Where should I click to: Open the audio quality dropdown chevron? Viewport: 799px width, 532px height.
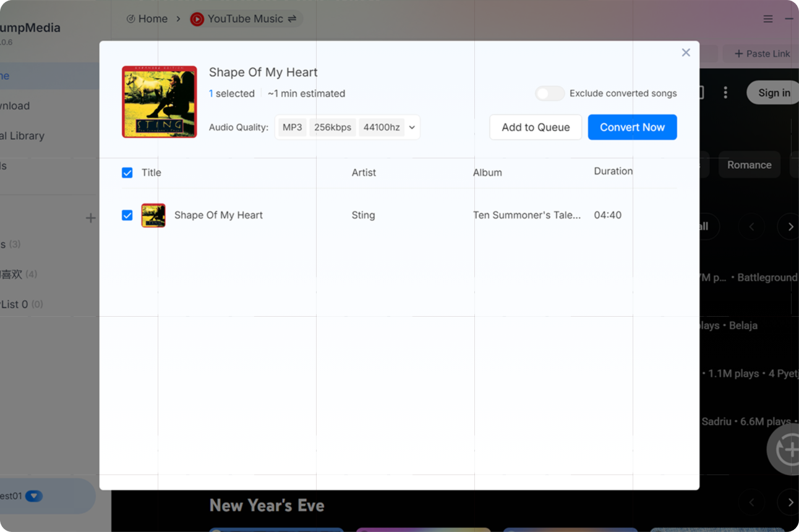[x=412, y=127]
